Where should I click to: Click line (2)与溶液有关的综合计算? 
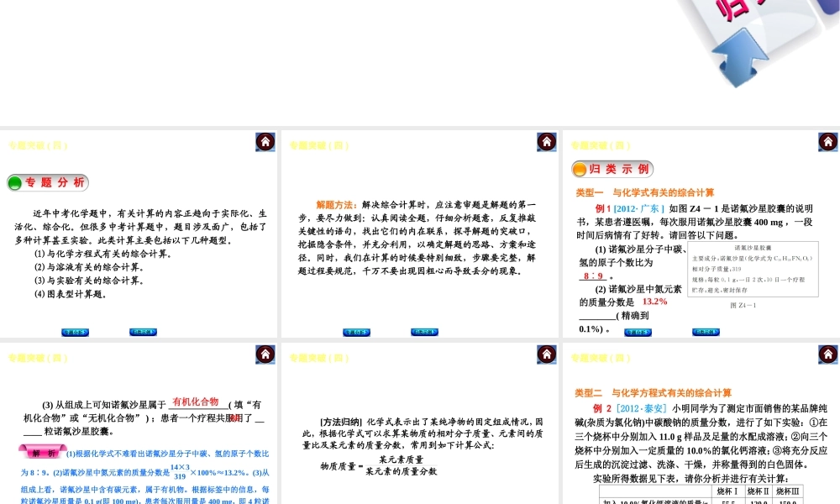89,267
